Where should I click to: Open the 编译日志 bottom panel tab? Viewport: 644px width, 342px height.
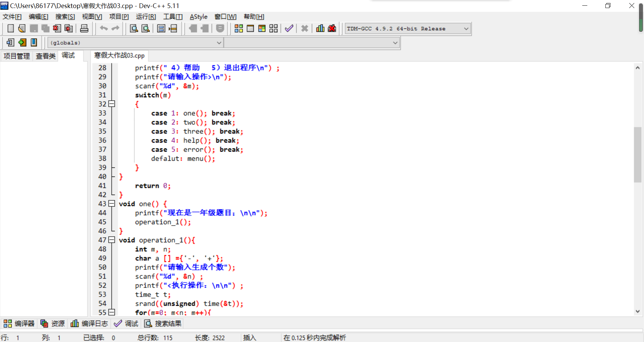[89, 324]
